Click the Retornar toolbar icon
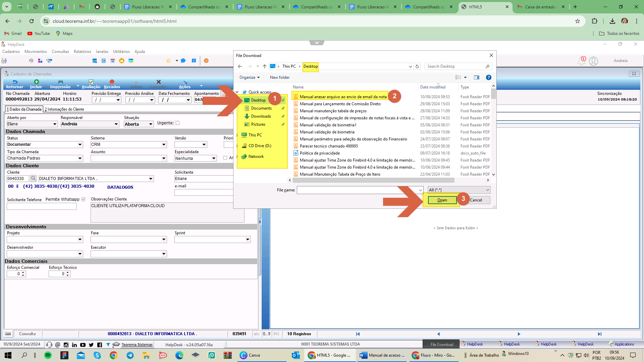644x362 pixels. (x=15, y=84)
